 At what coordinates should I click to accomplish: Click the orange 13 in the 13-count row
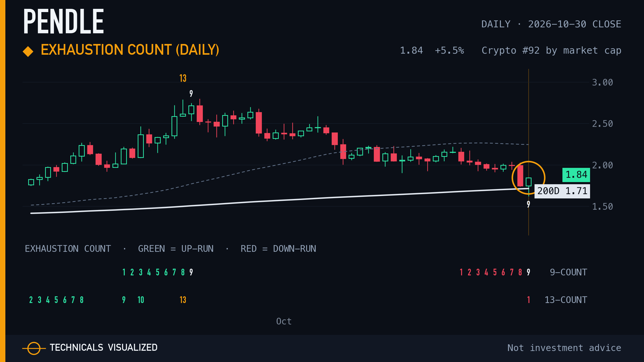(183, 300)
